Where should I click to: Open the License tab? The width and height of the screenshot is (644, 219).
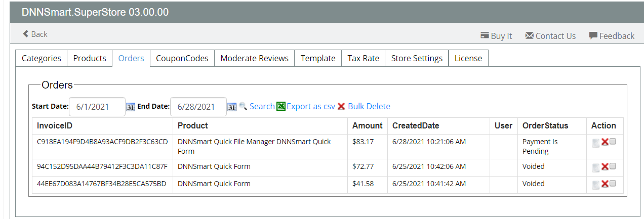click(x=468, y=58)
